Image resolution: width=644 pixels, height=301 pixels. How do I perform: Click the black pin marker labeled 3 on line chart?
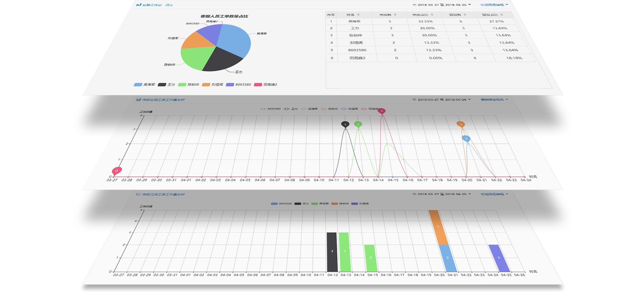345,124
